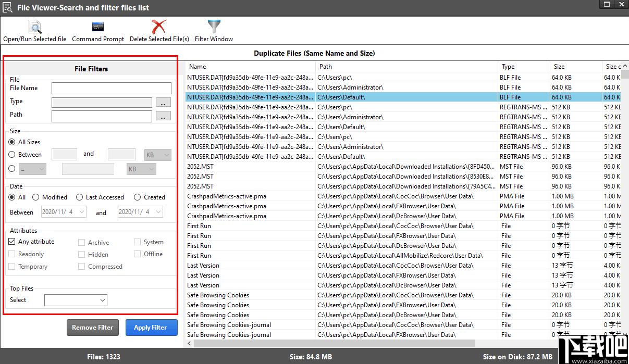The width and height of the screenshot is (629, 364).
Task: Toggle the System attribute checkbox
Action: (137, 242)
